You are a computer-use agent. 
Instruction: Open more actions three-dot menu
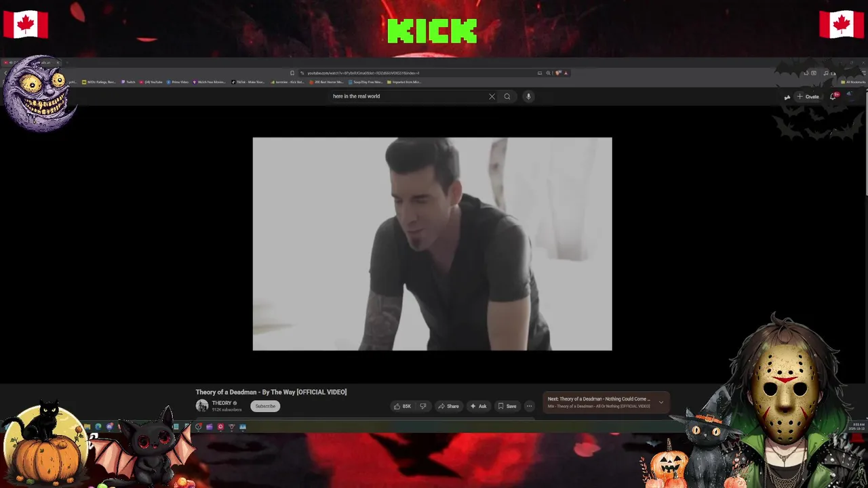tap(529, 406)
